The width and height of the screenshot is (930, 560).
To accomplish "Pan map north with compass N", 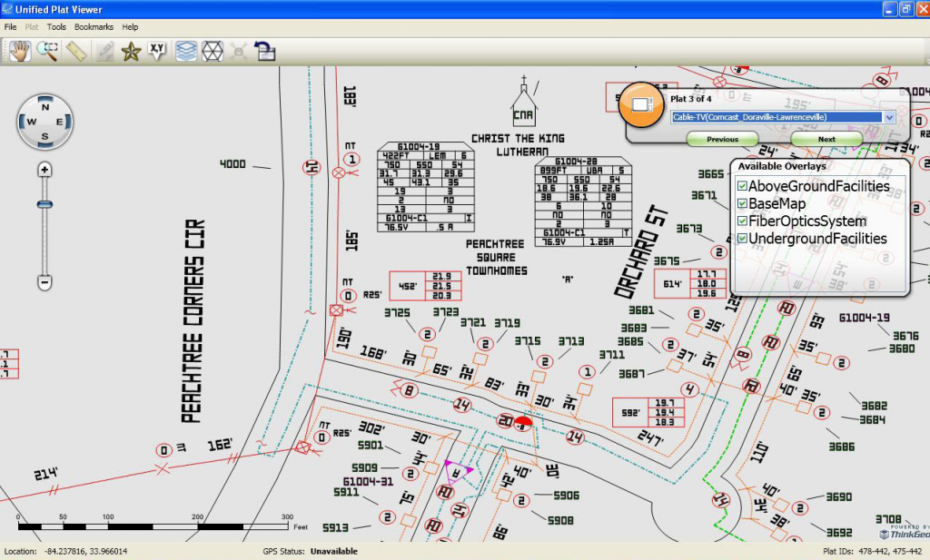I will tap(45, 107).
